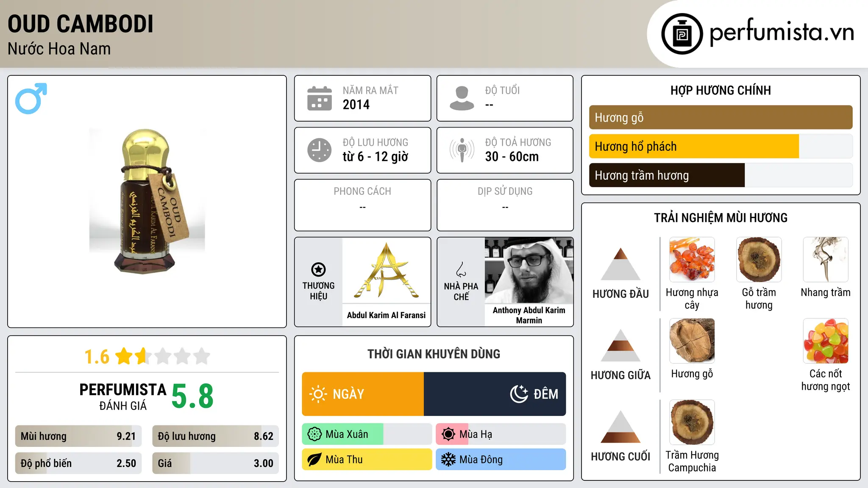868x488 pixels.
Task: Click the person icon for age group
Action: pyautogui.click(x=462, y=98)
